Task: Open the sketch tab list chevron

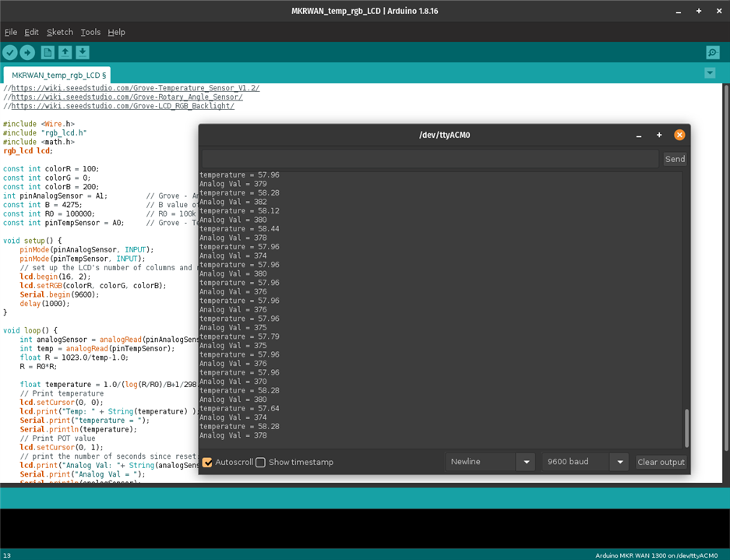Action: pyautogui.click(x=710, y=71)
